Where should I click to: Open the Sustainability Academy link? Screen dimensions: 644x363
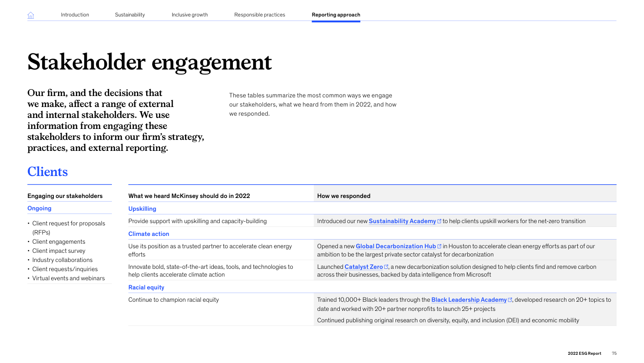pyautogui.click(x=402, y=221)
